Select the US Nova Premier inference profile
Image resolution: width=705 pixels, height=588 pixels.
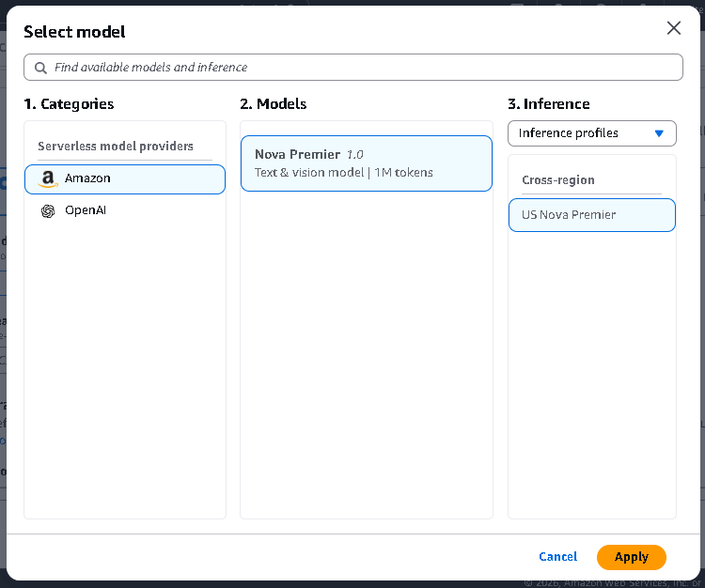point(591,215)
